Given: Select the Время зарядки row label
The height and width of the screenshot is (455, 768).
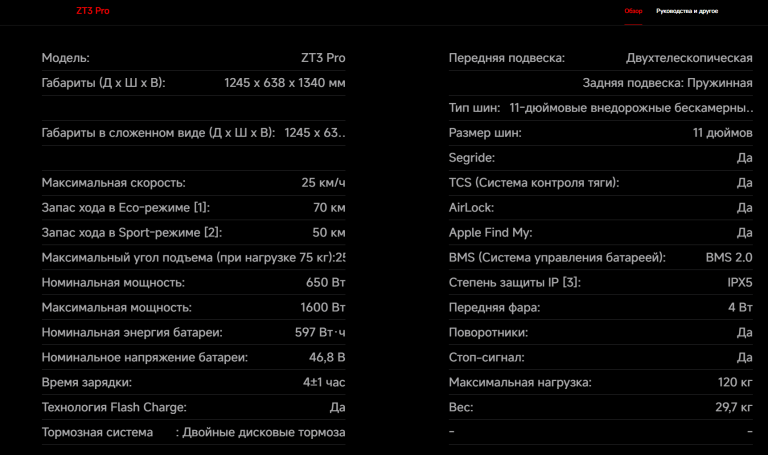Looking at the screenshot, I should click(87, 383).
